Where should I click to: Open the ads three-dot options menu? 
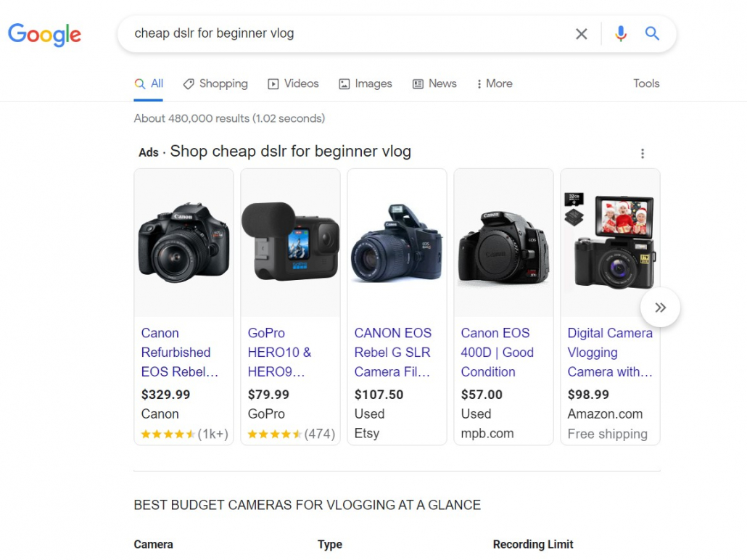tap(642, 154)
